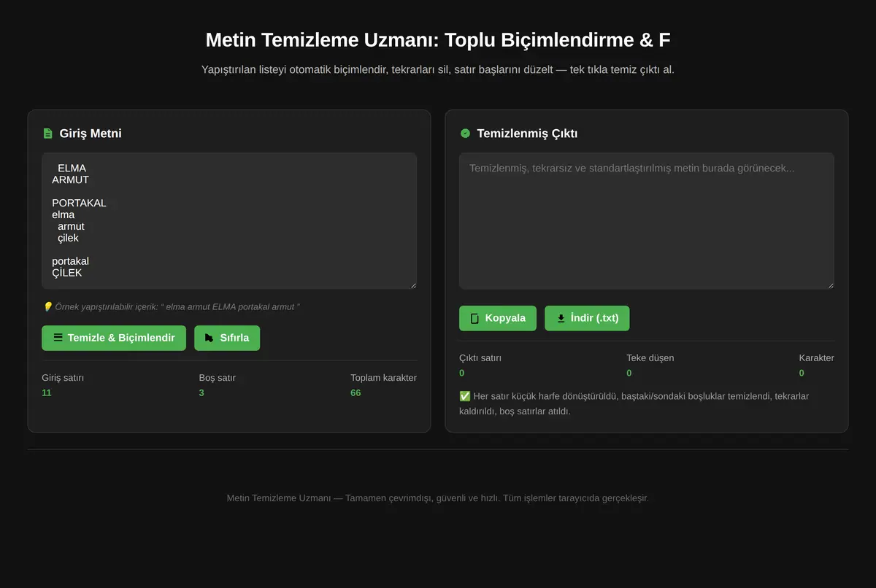Focus the Giriş Metni input textarea
The height and width of the screenshot is (588, 876).
click(x=229, y=221)
